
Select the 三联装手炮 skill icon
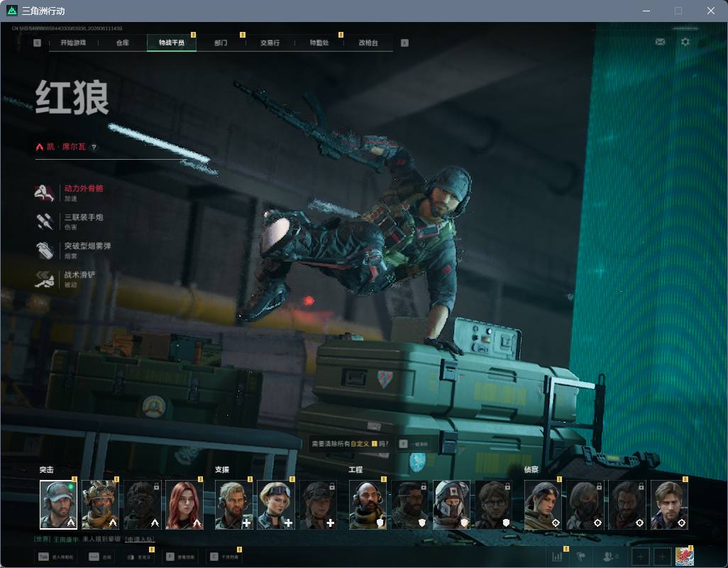[45, 222]
